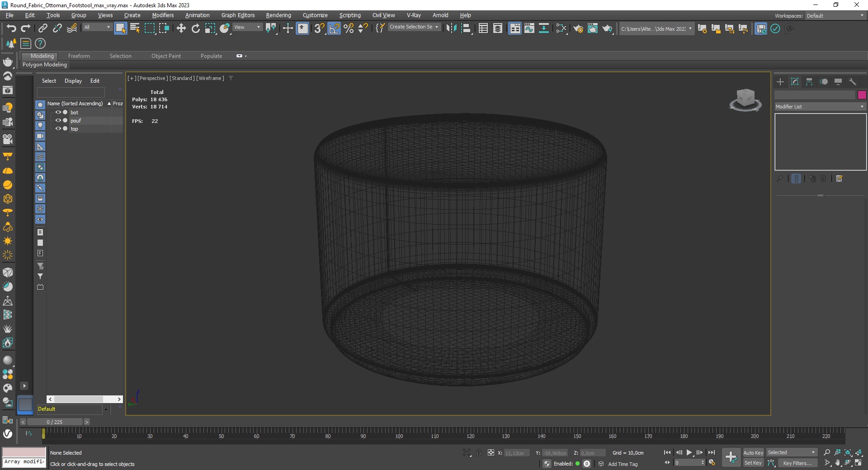Click the pink object color swatch
Image resolution: width=868 pixels, height=470 pixels.
point(862,95)
